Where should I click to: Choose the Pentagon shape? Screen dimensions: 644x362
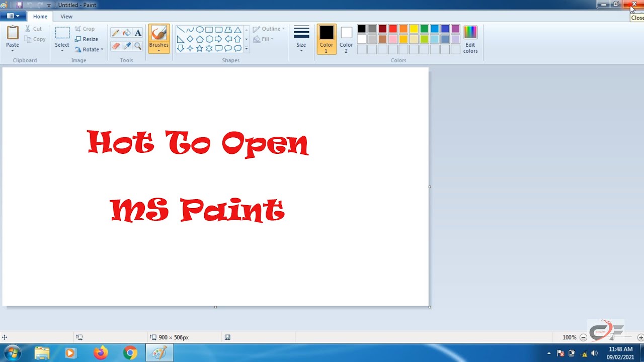[200, 39]
